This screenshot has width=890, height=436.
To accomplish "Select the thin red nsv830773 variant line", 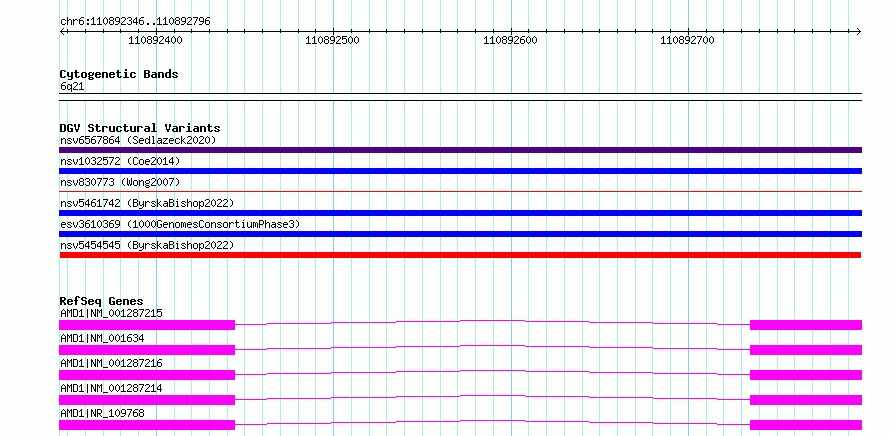I will click(x=460, y=192).
